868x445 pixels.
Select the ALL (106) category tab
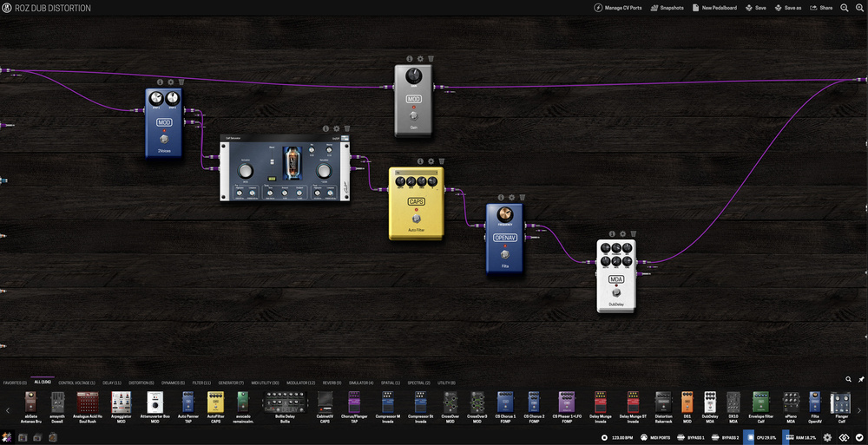[x=43, y=383]
